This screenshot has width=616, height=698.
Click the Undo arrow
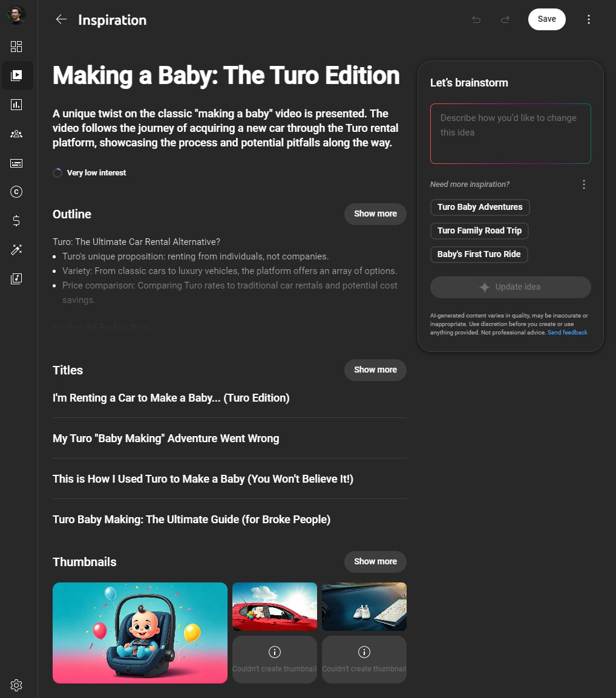[476, 19]
